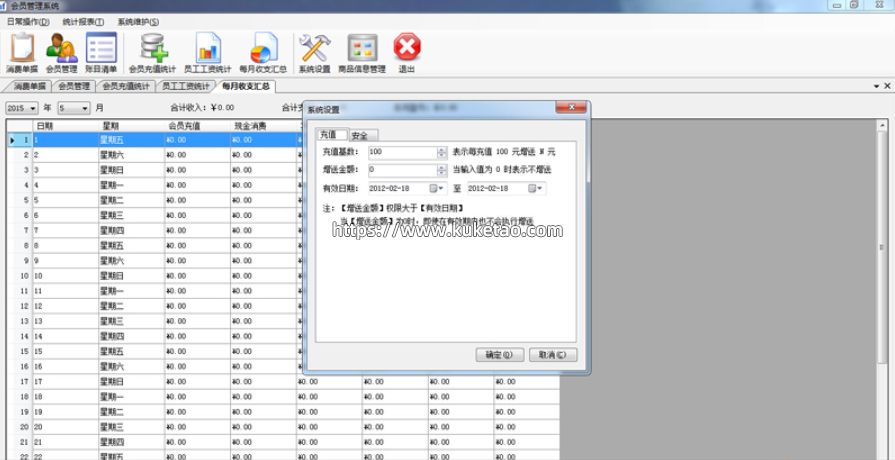Image resolution: width=895 pixels, height=460 pixels.
Task: Open the 商品信息管理 toolbar icon
Action: coord(362,53)
